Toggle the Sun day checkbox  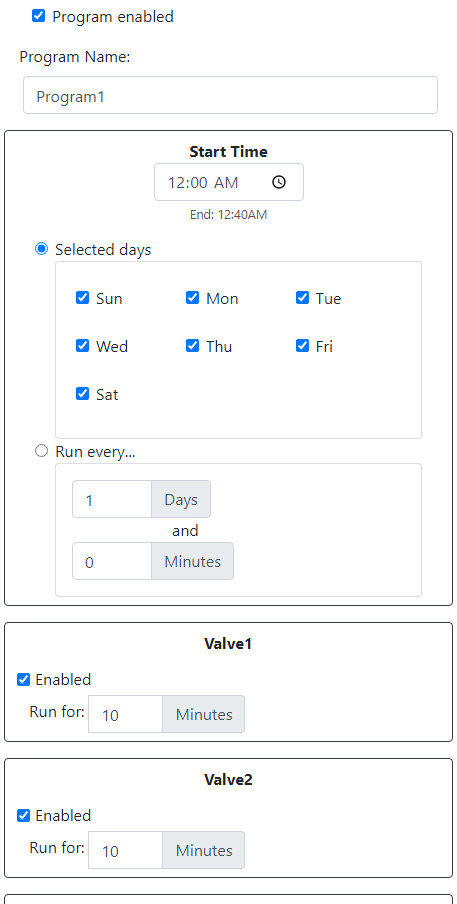click(82, 297)
